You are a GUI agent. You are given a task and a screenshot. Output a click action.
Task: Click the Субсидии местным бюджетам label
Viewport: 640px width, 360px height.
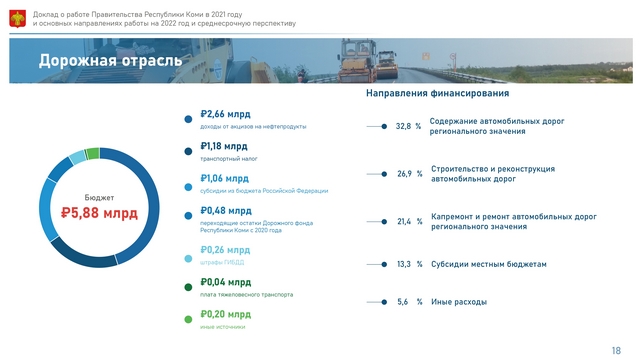[489, 264]
